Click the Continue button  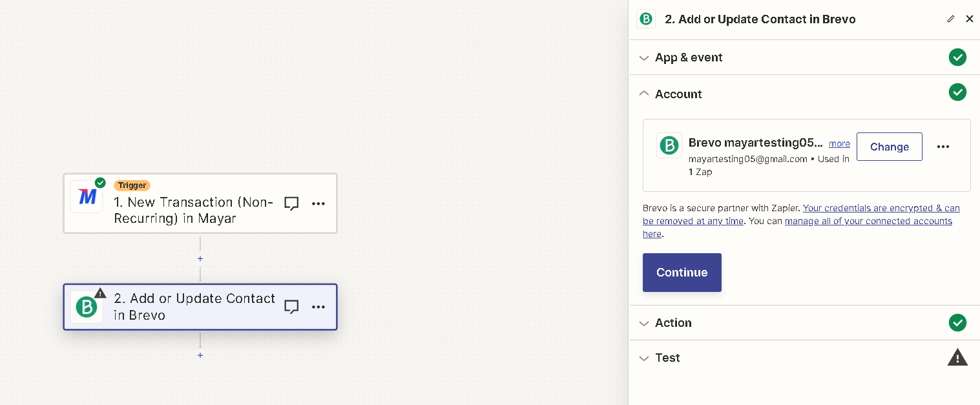click(x=682, y=273)
